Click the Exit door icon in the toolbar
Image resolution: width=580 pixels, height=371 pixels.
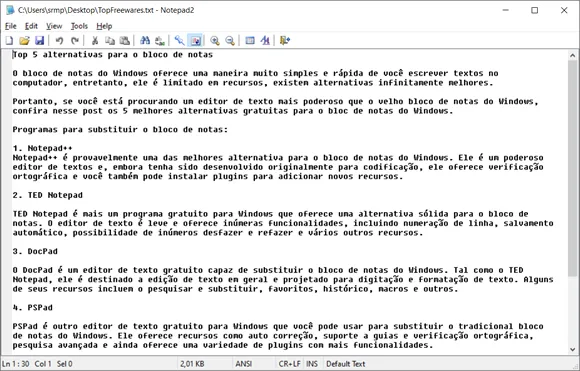pos(285,40)
